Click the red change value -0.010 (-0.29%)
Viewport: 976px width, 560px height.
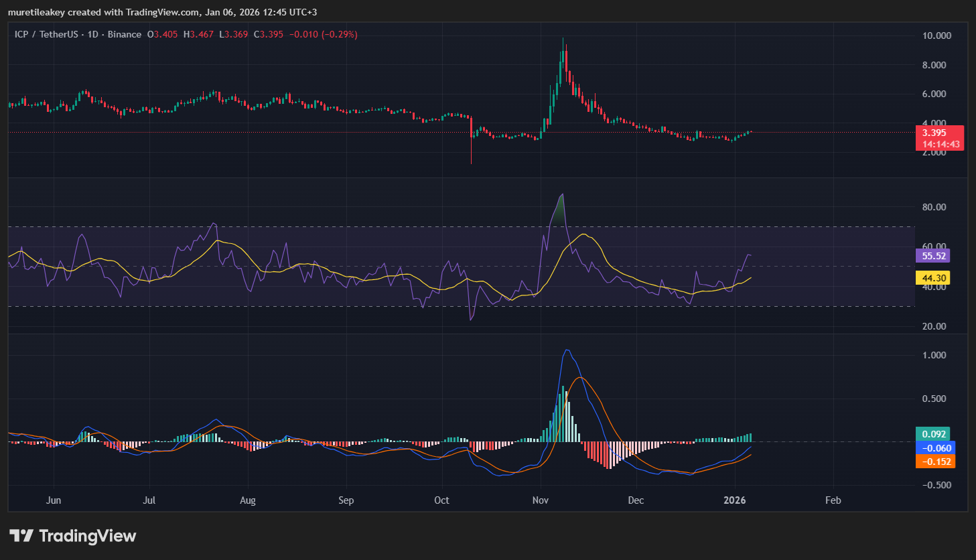tap(323, 34)
